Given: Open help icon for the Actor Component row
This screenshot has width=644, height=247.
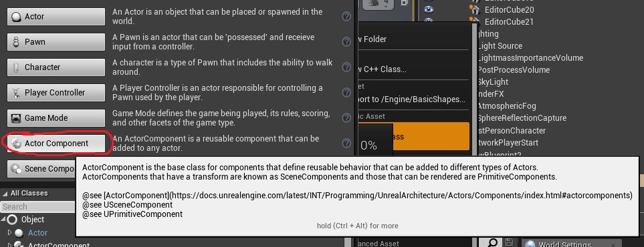Looking at the screenshot, I should (346, 144).
